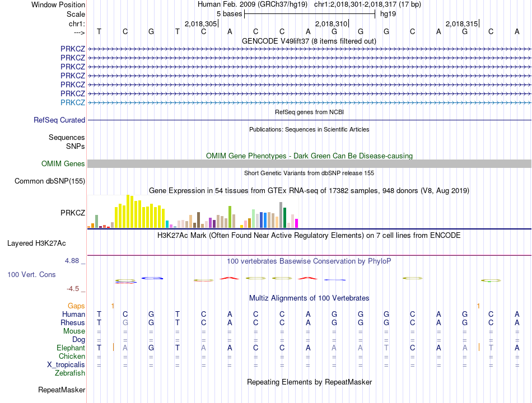The width and height of the screenshot is (532, 403).
Task: Select the Rhesus species row label
Action: pyautogui.click(x=73, y=322)
